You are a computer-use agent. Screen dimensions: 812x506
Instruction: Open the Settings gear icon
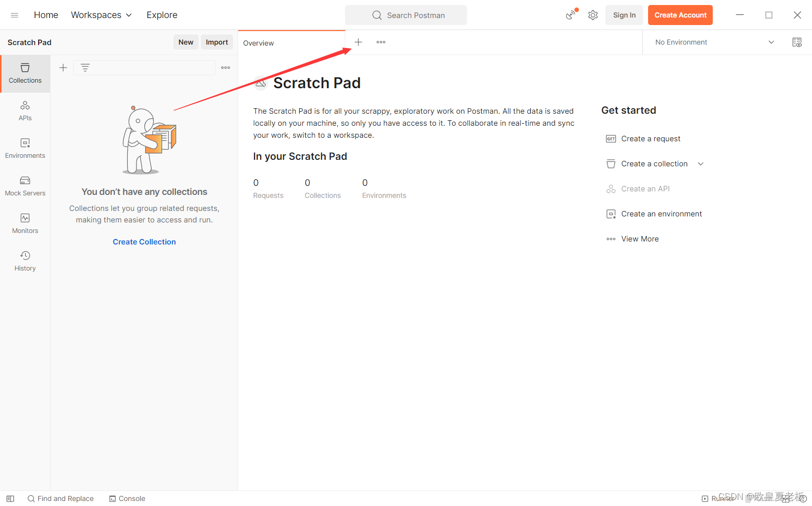[593, 15]
